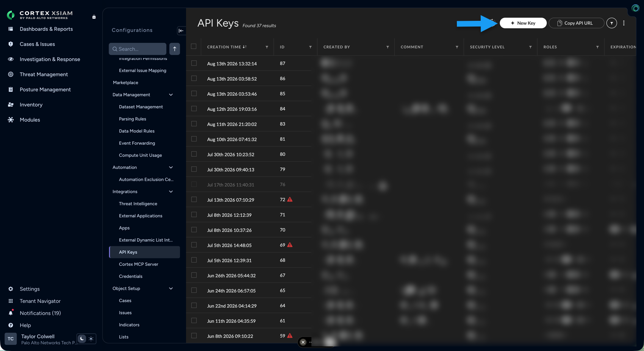Open Threat Intelligence under Integrations

138,204
